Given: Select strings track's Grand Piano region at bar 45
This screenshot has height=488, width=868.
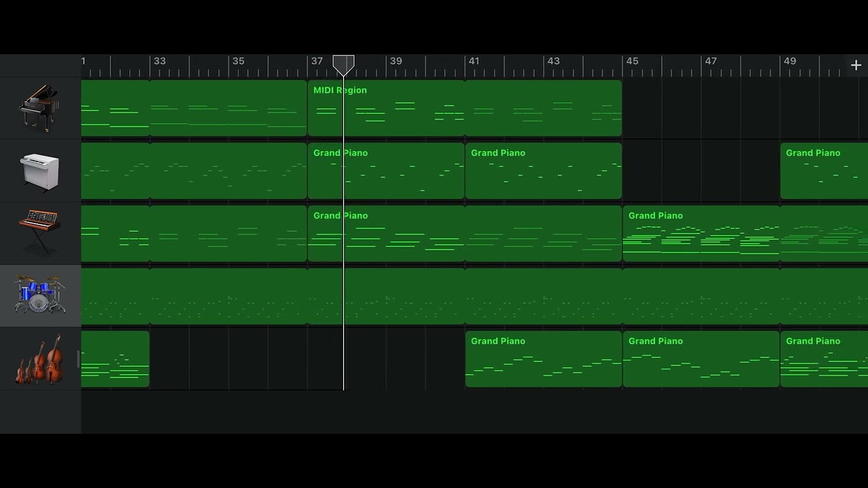Looking at the screenshot, I should click(701, 359).
